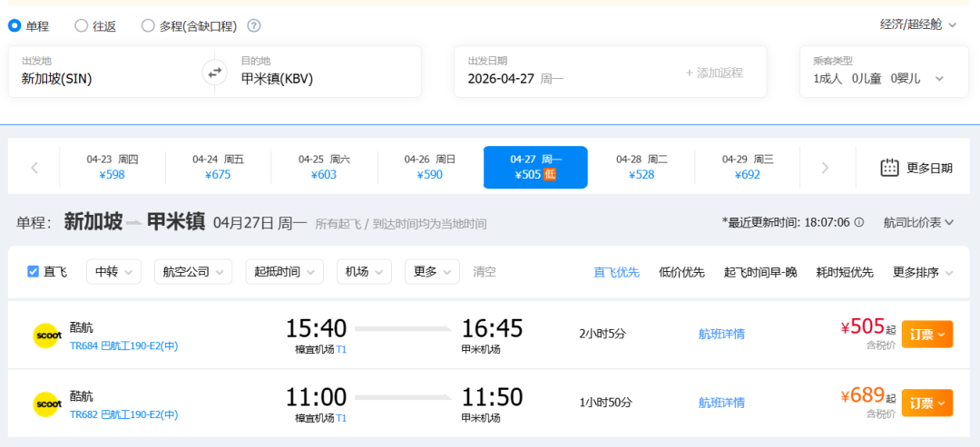Swap departure and destination cities

pos(214,72)
